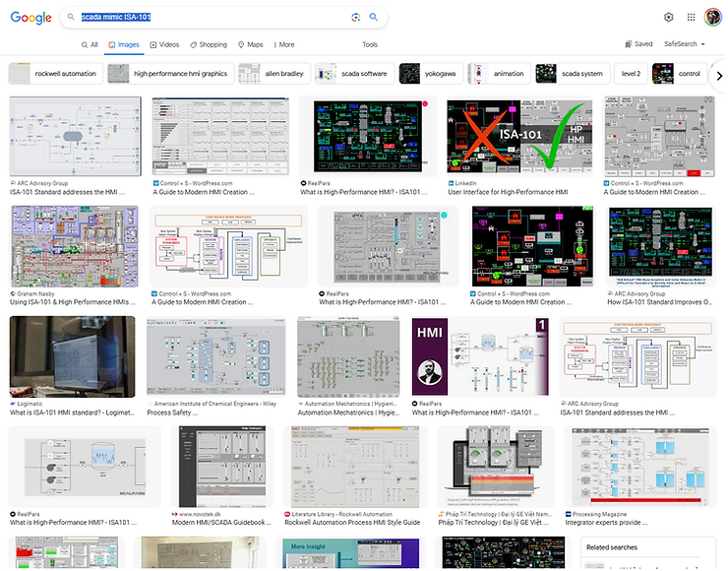Filter by the level 2 chip

[631, 74]
